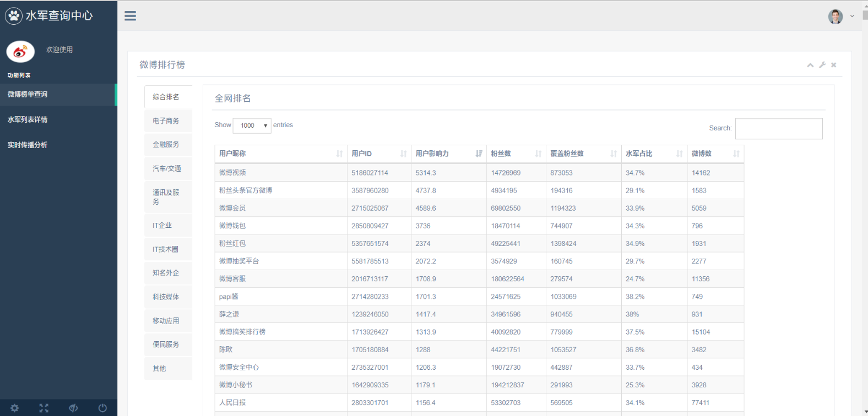Click covered followers value 744907
The image size is (868, 416).
pyautogui.click(x=561, y=226)
